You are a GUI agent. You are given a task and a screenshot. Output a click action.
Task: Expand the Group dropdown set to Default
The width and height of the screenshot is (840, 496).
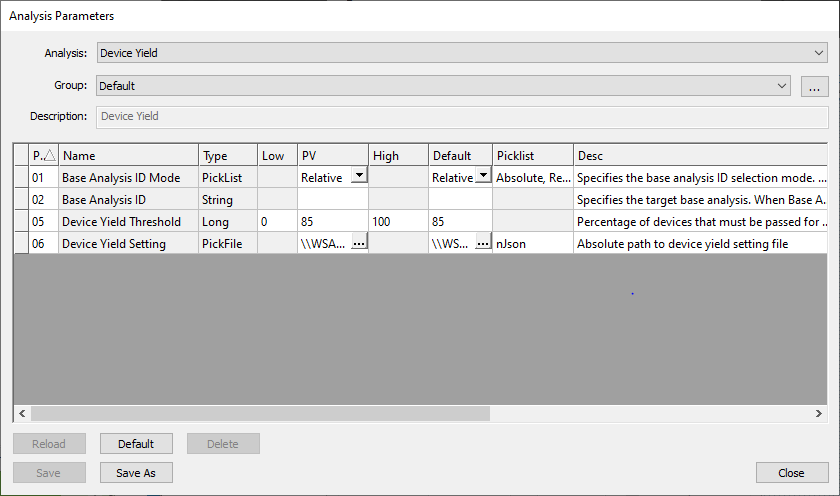444,86
